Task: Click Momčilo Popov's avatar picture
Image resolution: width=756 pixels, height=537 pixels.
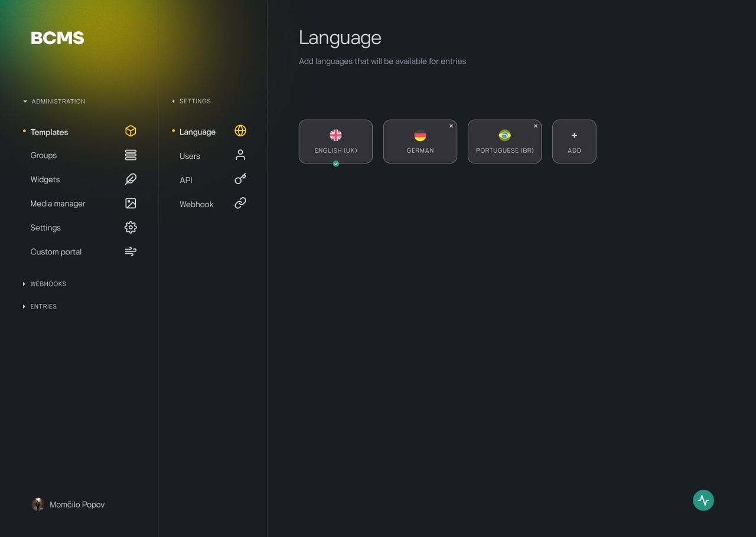Action: tap(38, 505)
